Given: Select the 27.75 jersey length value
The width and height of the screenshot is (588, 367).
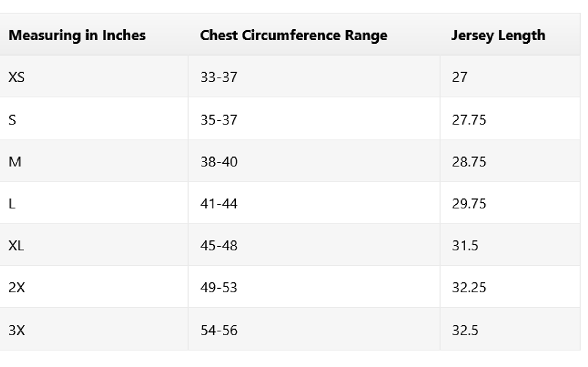Looking at the screenshot, I should pos(469,120).
